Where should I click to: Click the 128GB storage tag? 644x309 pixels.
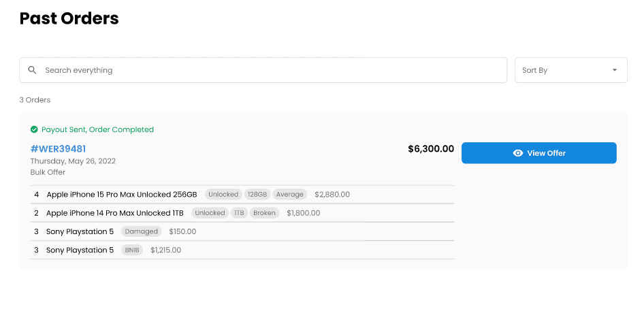(257, 195)
